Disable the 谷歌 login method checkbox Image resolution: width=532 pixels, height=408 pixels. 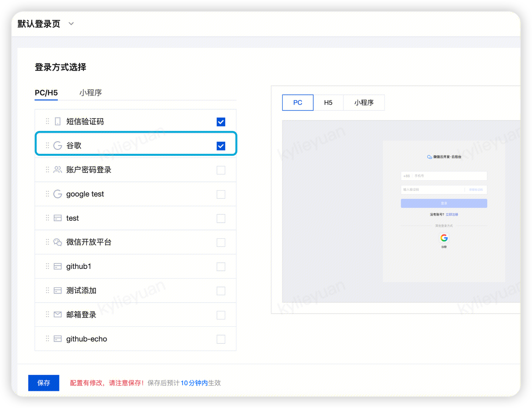tap(221, 146)
